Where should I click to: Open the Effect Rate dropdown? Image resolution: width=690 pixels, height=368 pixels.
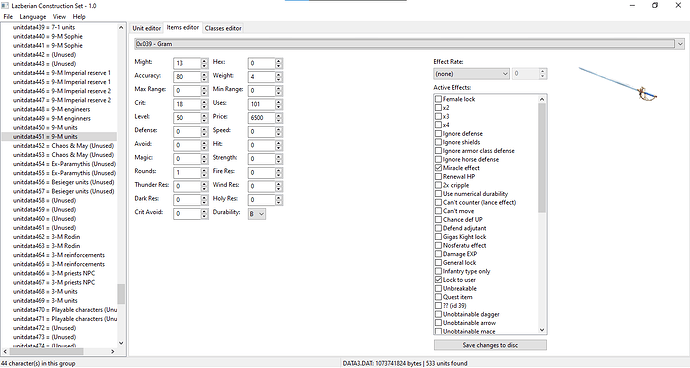coord(471,74)
